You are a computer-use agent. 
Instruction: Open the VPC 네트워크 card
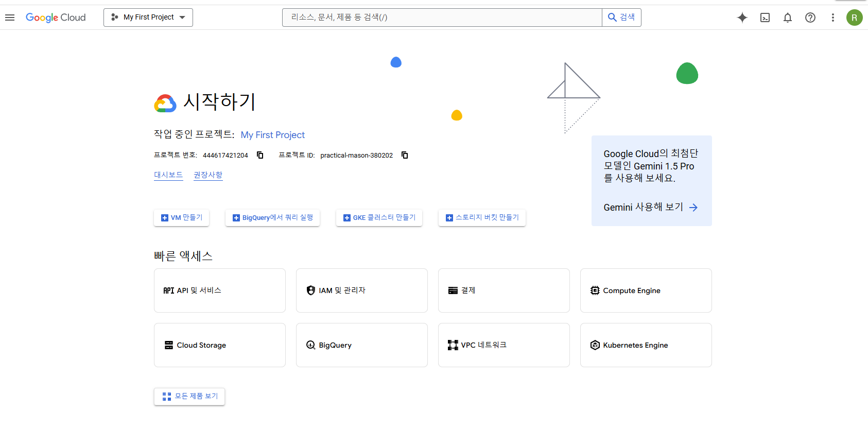click(504, 345)
